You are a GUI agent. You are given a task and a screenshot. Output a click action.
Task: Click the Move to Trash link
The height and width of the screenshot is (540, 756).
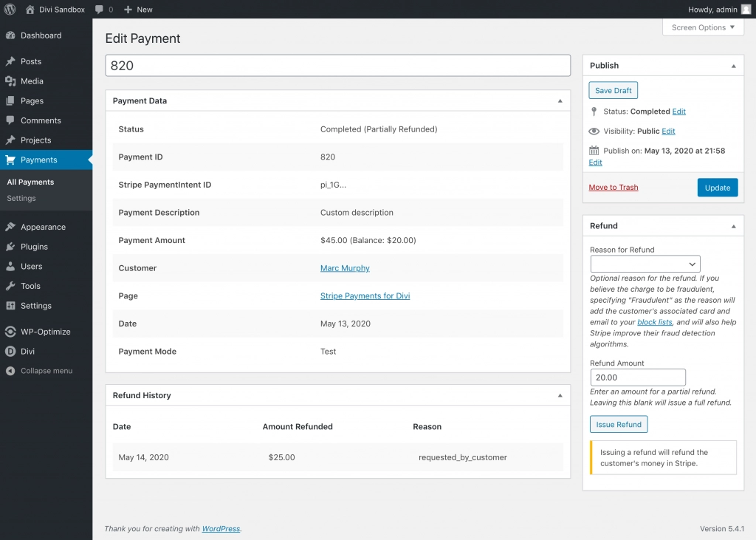coord(614,187)
